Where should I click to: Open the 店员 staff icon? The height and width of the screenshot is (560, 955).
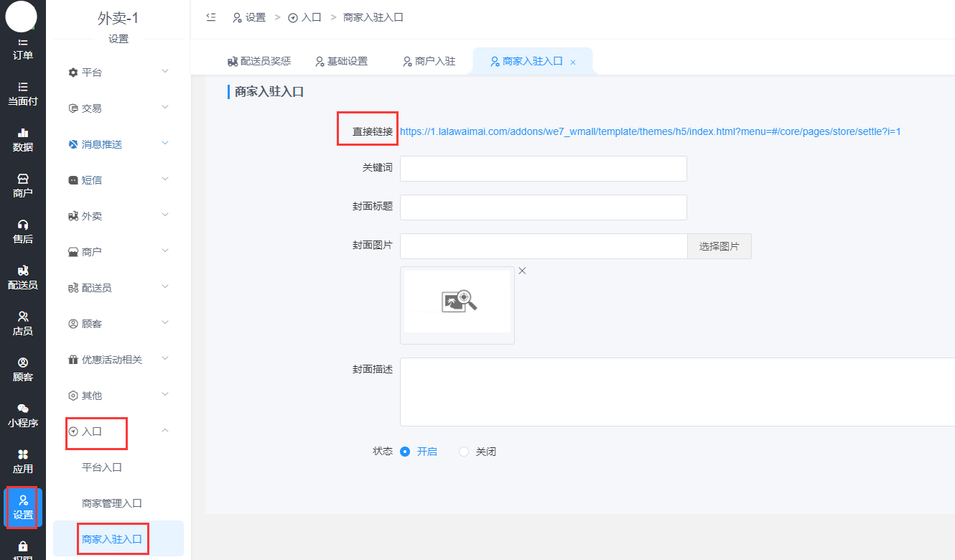point(23,316)
